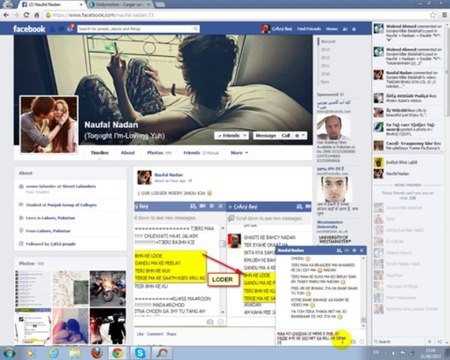Viewport: 450px width, 360px height.
Task: Bookmark this page with the star icon
Action: (x=433, y=15)
